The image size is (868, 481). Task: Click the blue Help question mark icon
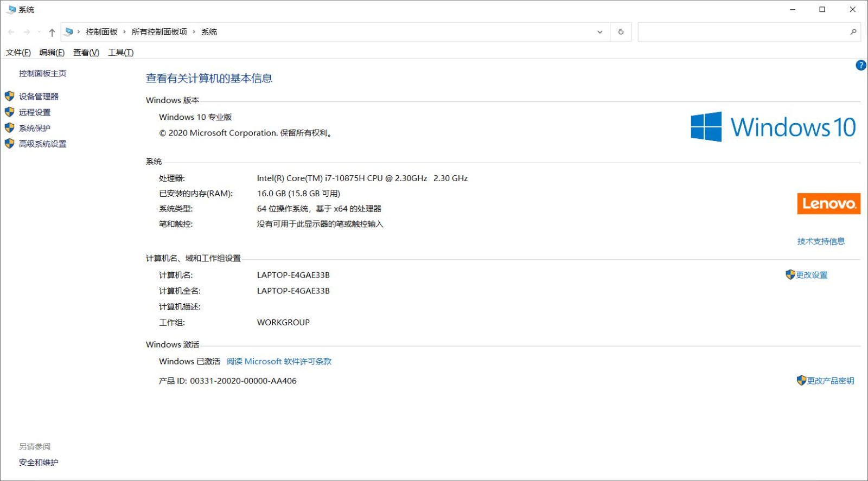coord(861,65)
